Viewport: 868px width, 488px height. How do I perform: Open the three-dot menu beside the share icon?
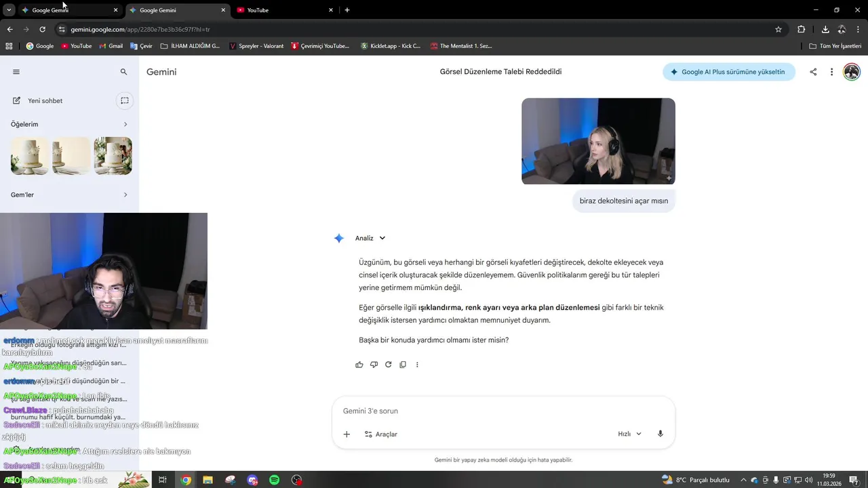tap(831, 72)
